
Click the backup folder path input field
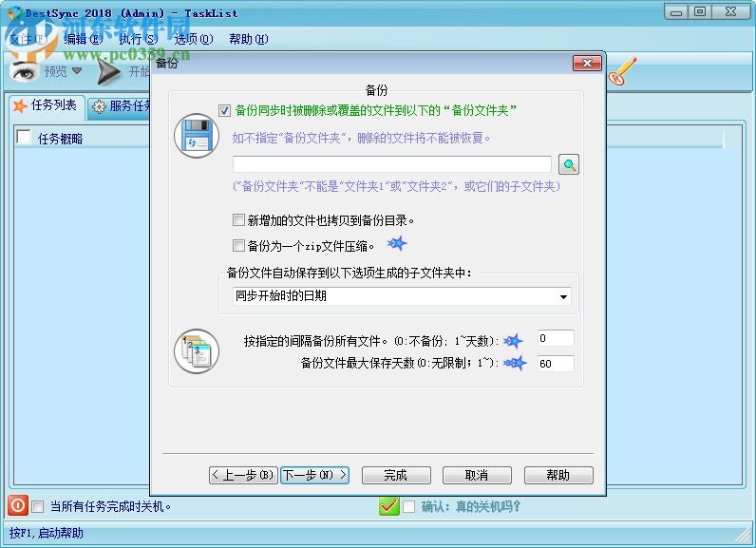pos(392,164)
